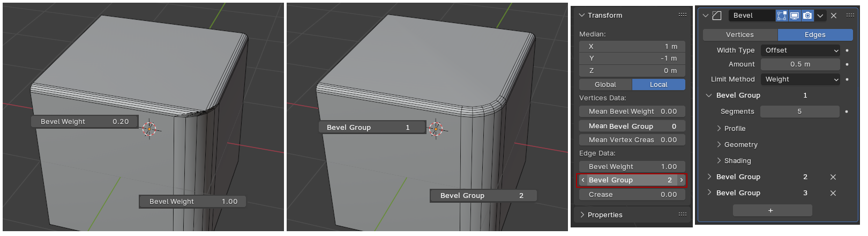Grab the Bevel modifier drag handle
Viewport: 868px width, 236px height.
coord(850,15)
